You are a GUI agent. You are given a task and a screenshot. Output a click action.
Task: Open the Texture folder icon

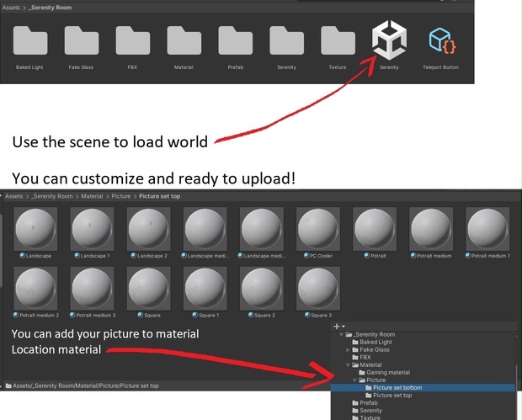coord(338,40)
